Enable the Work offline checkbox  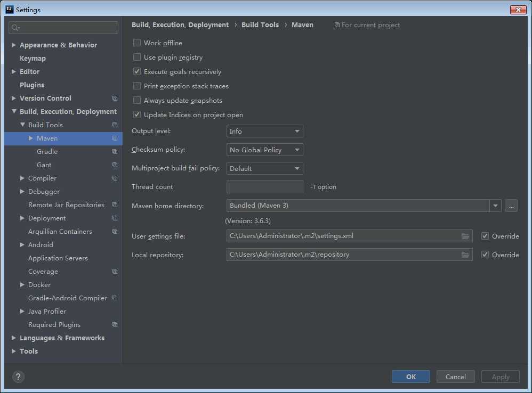[x=137, y=43]
